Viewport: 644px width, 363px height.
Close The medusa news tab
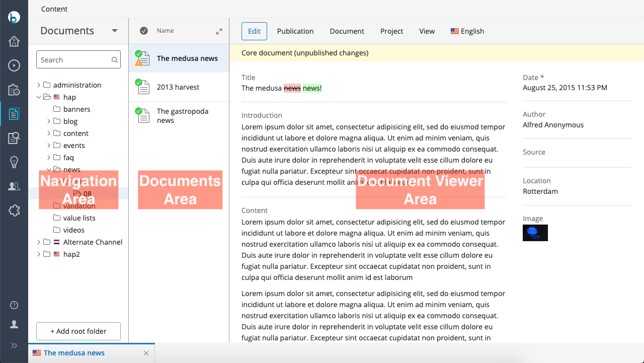point(146,353)
